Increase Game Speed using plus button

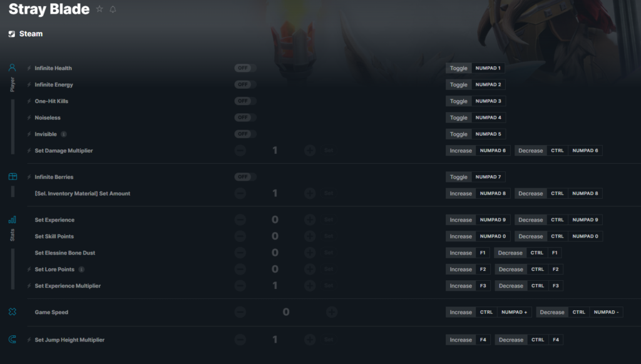(x=332, y=312)
